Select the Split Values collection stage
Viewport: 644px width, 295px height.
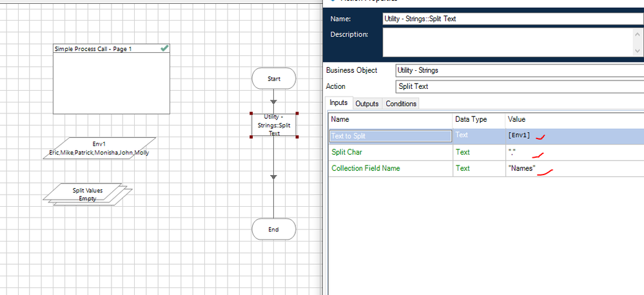click(x=87, y=194)
